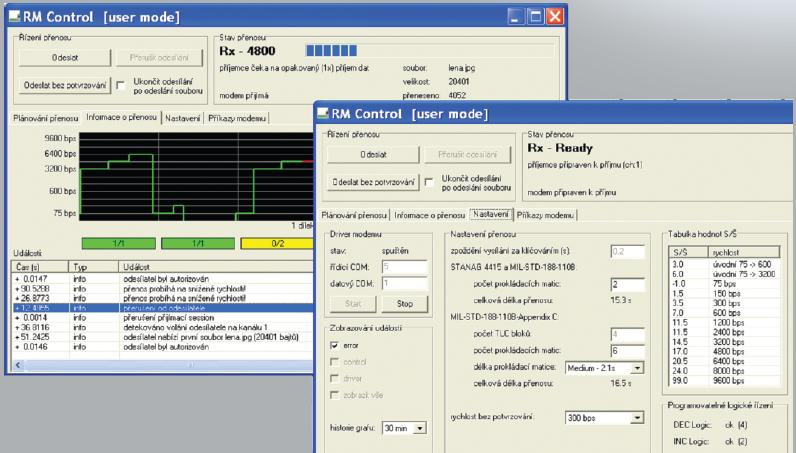
Task: Open Plánování přenosu tab in back window
Action: 46,118
